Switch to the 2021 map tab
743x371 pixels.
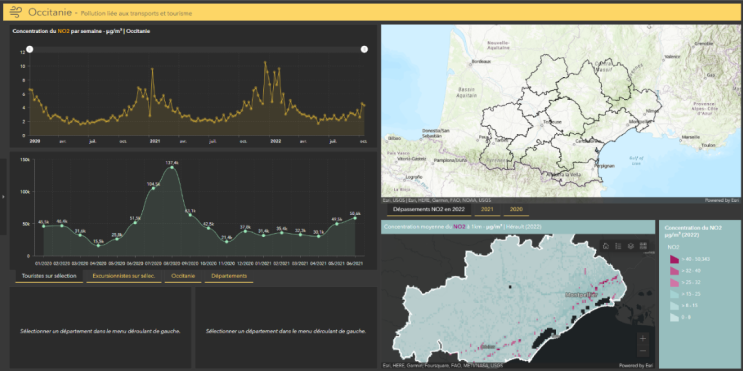(487, 209)
